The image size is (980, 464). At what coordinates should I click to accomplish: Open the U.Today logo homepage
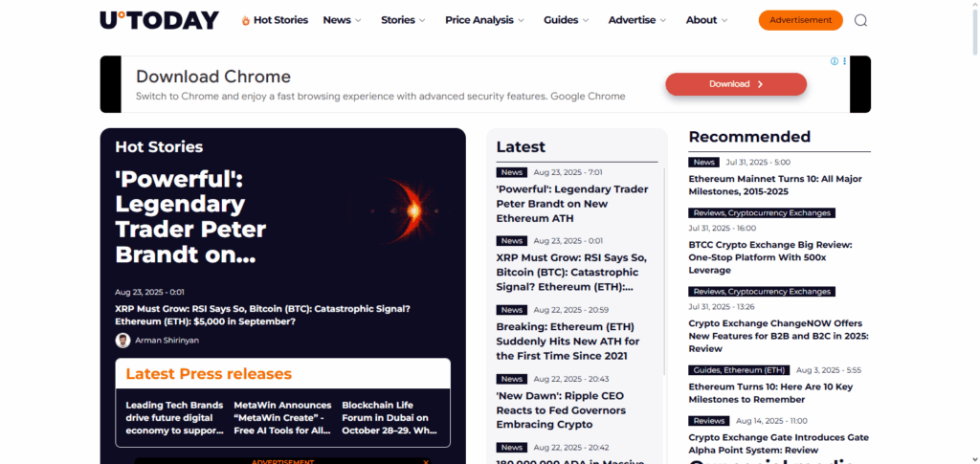coord(160,20)
